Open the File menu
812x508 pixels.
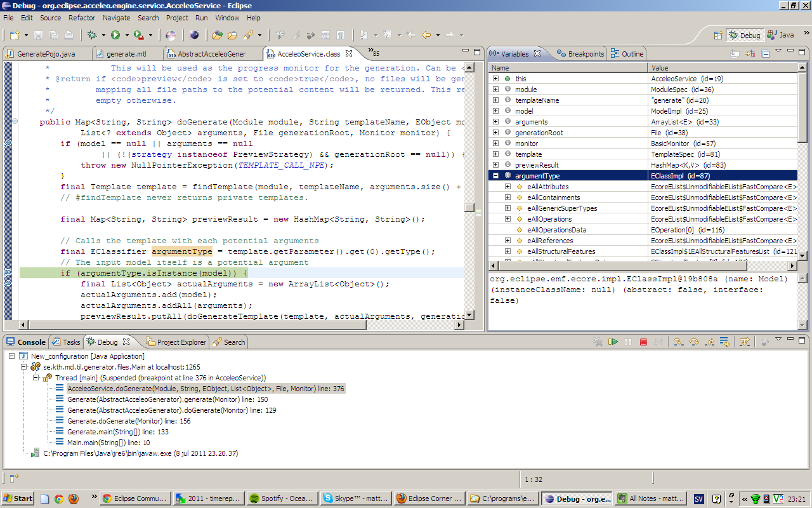(x=8, y=18)
